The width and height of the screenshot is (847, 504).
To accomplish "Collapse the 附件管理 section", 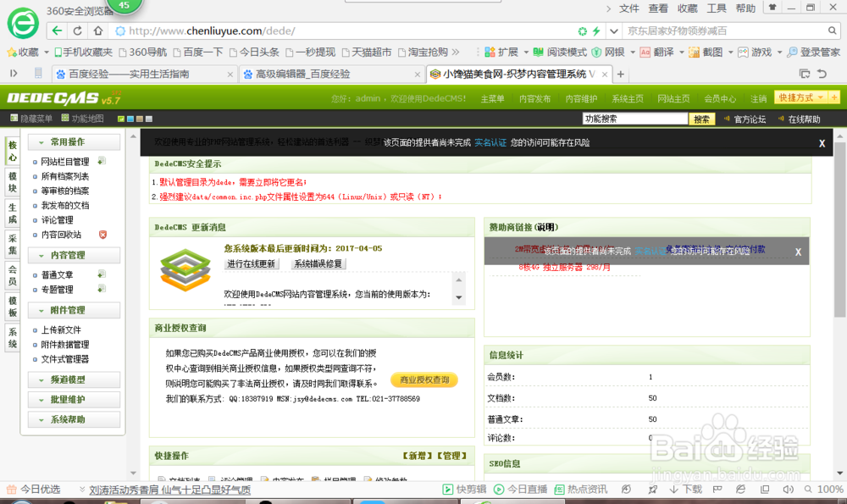I will [74, 310].
